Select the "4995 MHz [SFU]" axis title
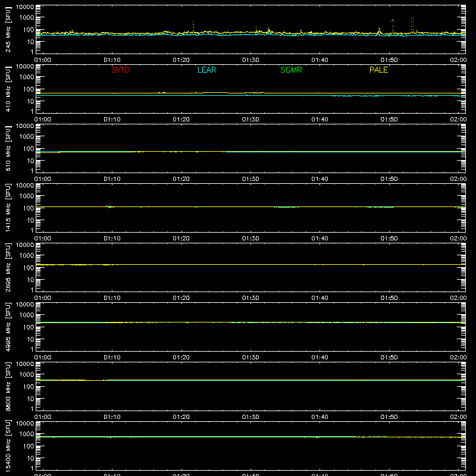Viewport: 476px width, 476px height. (8, 327)
